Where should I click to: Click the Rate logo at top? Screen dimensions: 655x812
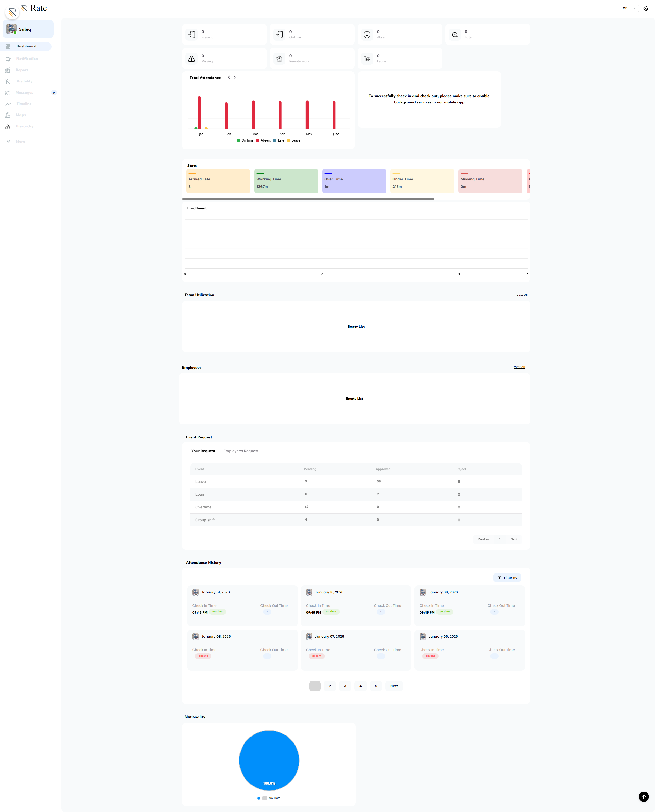point(34,8)
